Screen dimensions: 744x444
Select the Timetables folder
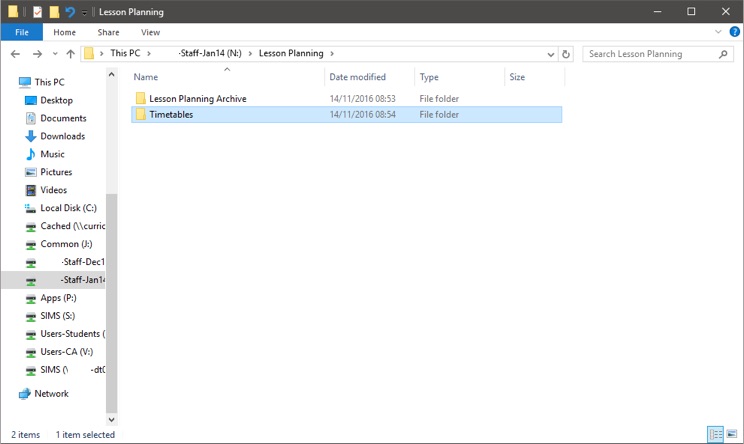click(x=346, y=114)
